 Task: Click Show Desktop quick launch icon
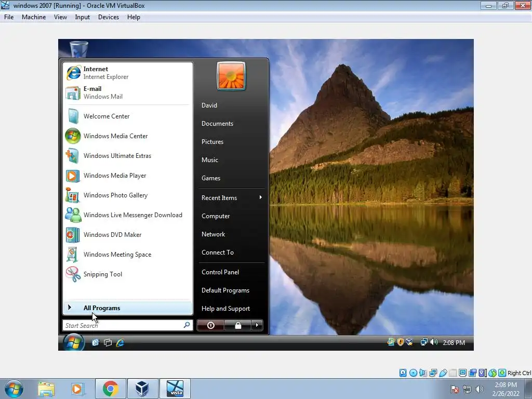(96, 343)
